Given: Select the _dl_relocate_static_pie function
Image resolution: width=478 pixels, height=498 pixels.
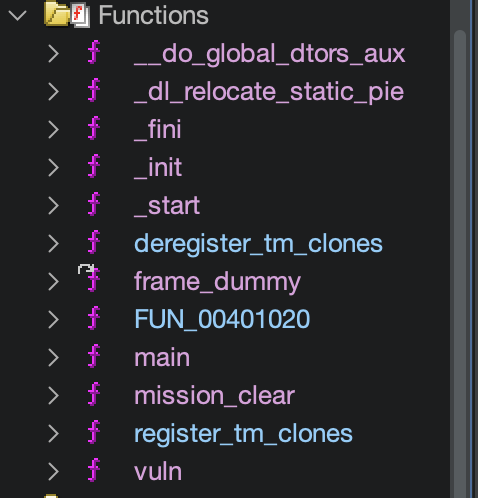Looking at the screenshot, I should point(269,92).
